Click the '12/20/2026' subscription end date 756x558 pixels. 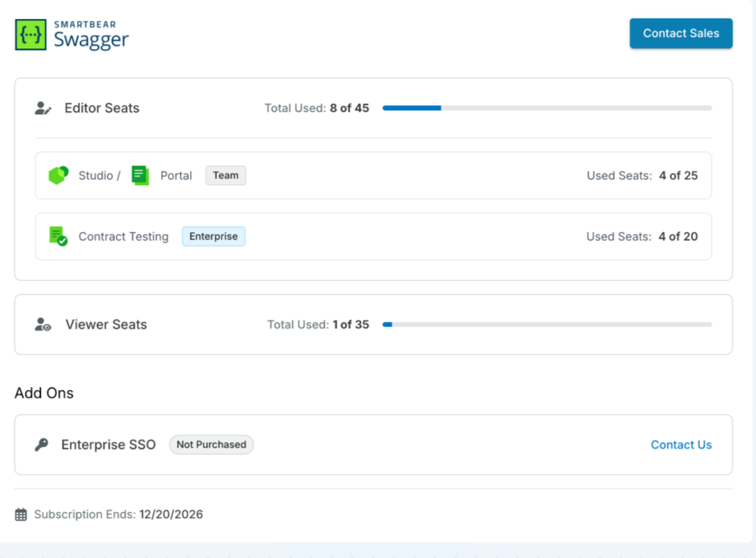click(x=171, y=514)
